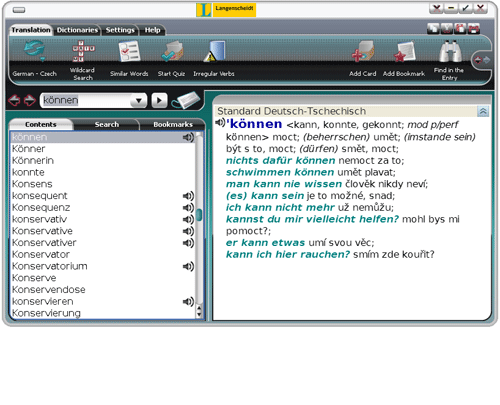Image resolution: width=500 pixels, height=405 pixels.
Task: Expand toolbar overflow arrows at right
Action: (x=482, y=60)
